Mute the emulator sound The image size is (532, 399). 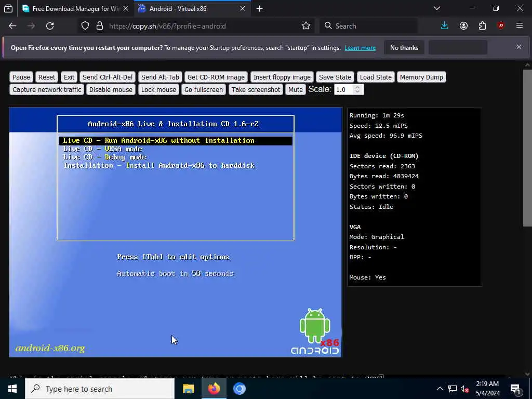[295, 89]
